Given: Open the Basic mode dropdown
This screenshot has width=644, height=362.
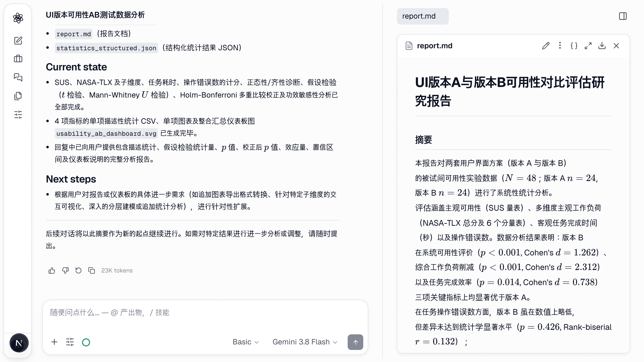Looking at the screenshot, I should 246,342.
